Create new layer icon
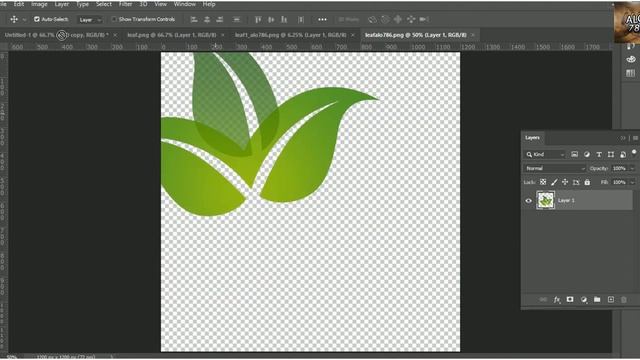Screen dimensions: 640x360 (611, 300)
